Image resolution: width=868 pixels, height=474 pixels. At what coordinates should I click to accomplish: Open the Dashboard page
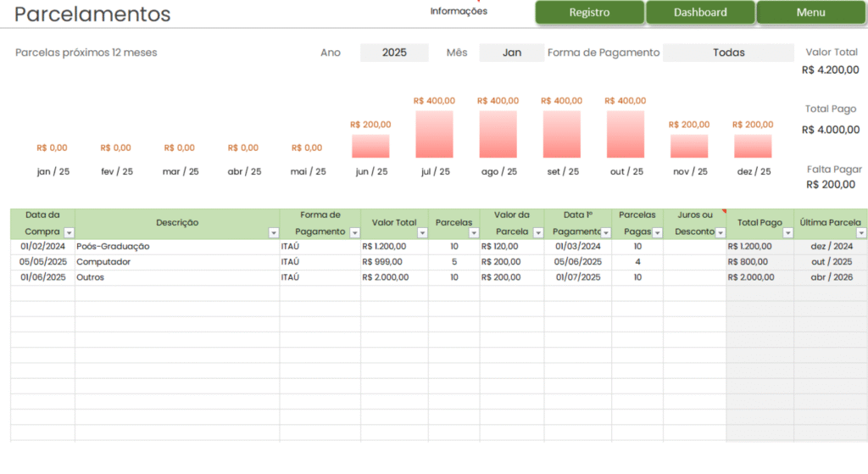700,13
